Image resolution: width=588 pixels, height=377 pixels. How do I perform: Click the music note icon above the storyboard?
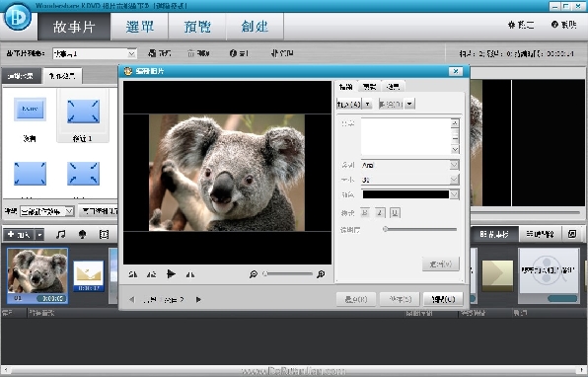tap(60, 235)
